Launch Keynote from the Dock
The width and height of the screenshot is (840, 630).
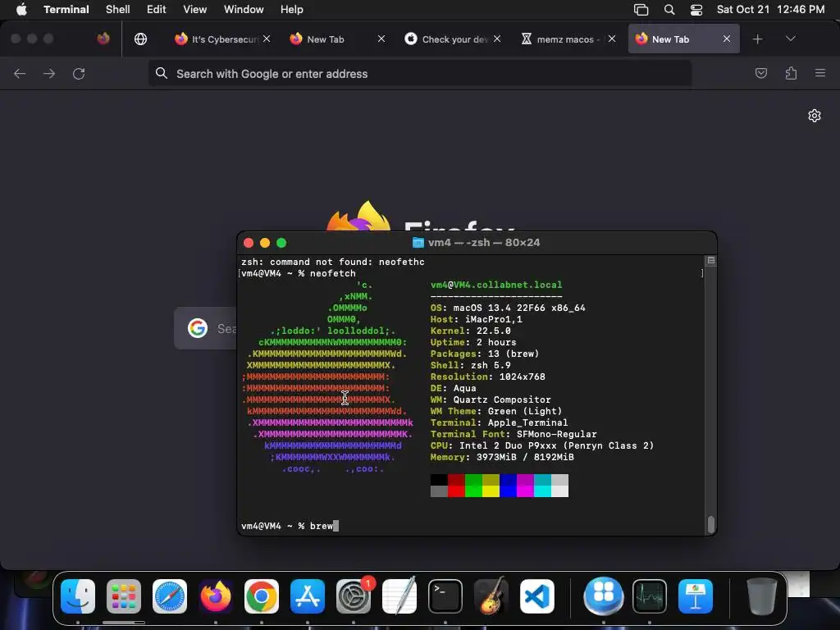click(696, 596)
